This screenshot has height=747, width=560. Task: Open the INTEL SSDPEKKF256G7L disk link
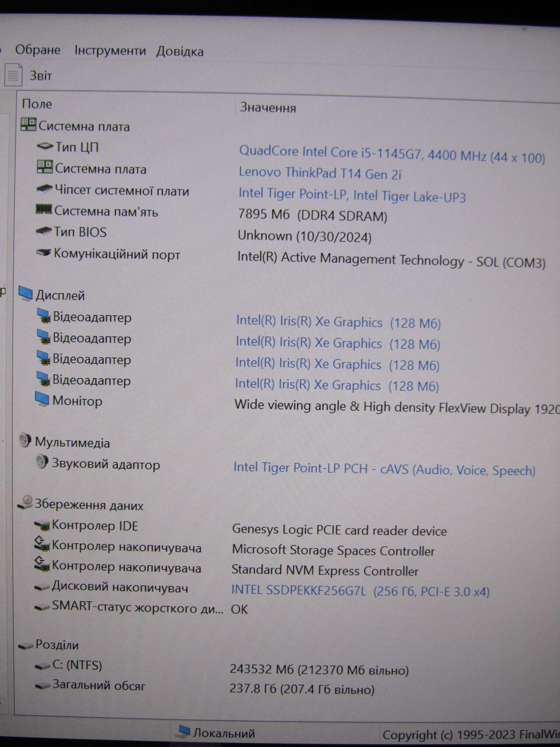click(x=360, y=591)
